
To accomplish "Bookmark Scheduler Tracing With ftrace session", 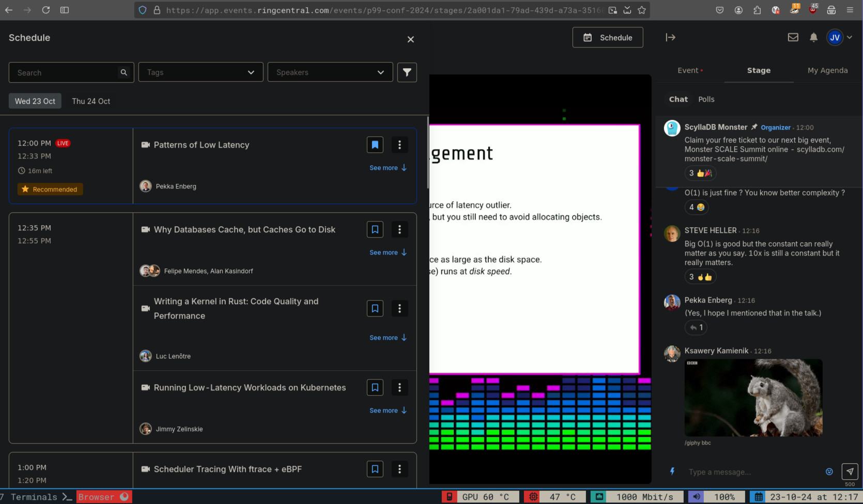I will tap(375, 469).
